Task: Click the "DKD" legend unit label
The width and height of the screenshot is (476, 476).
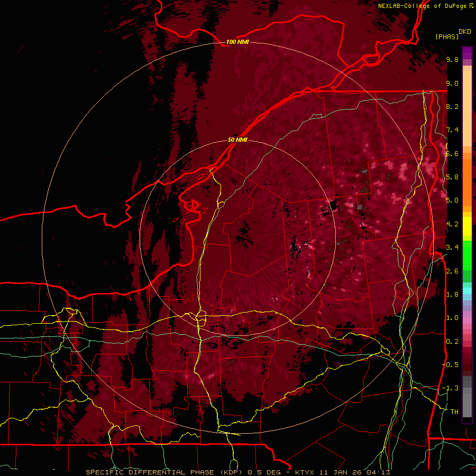Action: tap(465, 32)
